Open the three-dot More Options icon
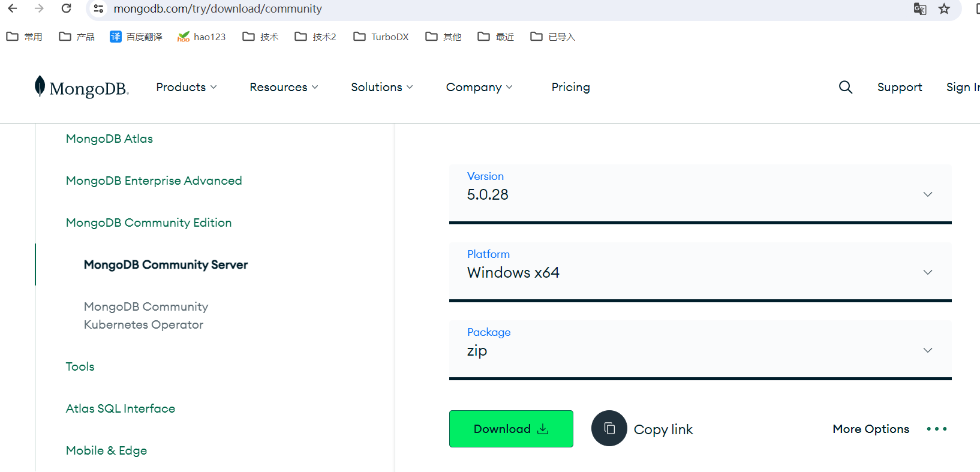The height and width of the screenshot is (472, 980). click(937, 429)
